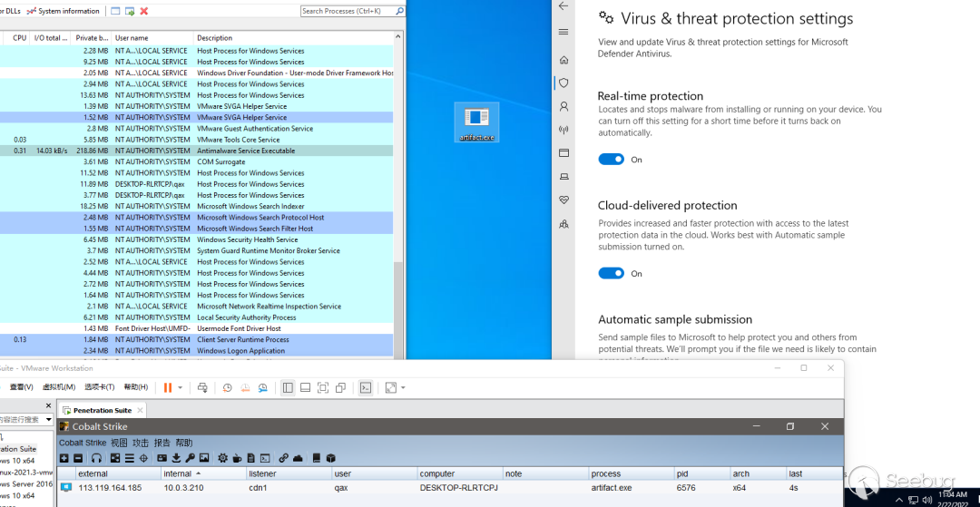The width and height of the screenshot is (980, 507).
Task: Open the 视图 menu in Cobalt Strike
Action: tap(119, 443)
